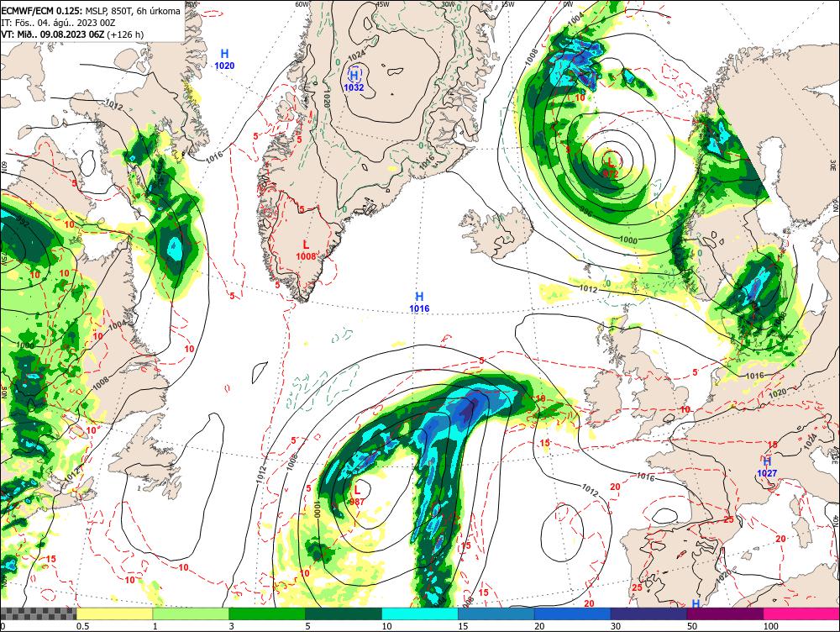Pick the medium green 3–5 legend swatch

tap(267, 614)
